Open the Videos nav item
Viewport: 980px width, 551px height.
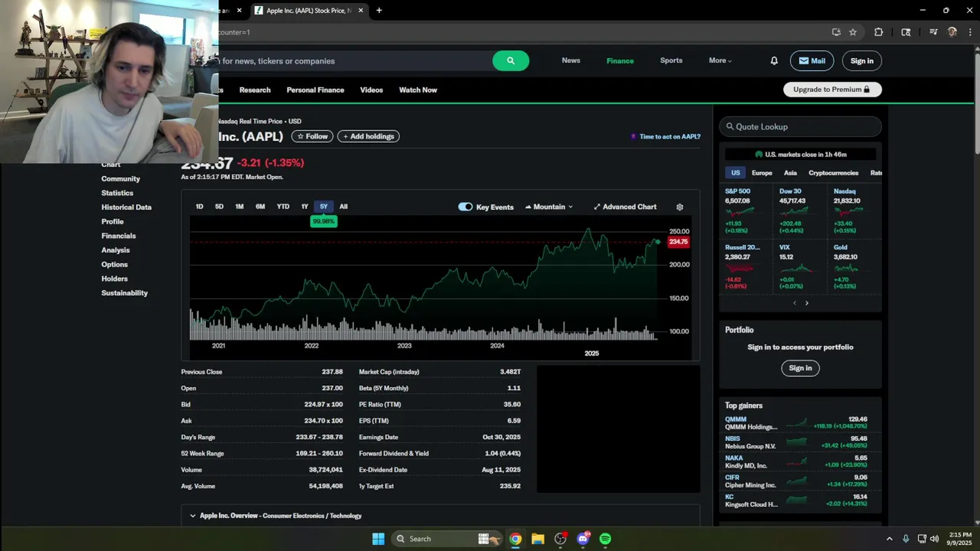[x=371, y=90]
